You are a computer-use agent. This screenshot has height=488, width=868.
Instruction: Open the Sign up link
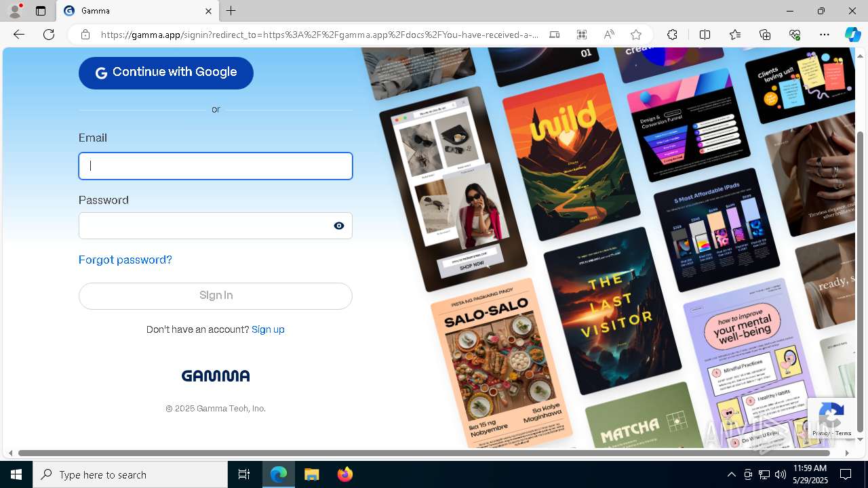coord(268,329)
